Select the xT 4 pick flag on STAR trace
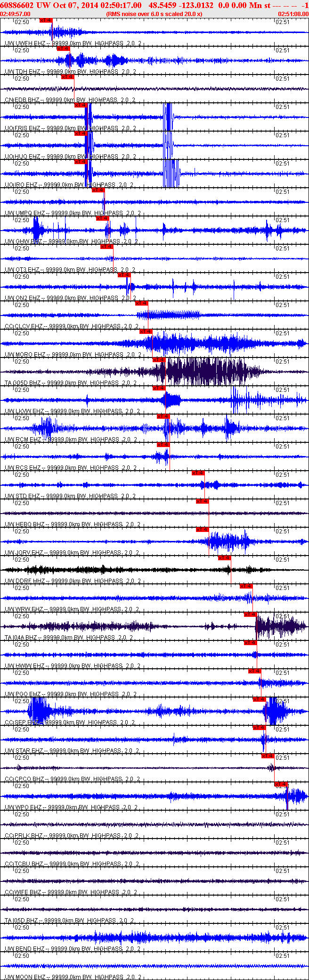Screen dimensions: 309x980 point(260,728)
